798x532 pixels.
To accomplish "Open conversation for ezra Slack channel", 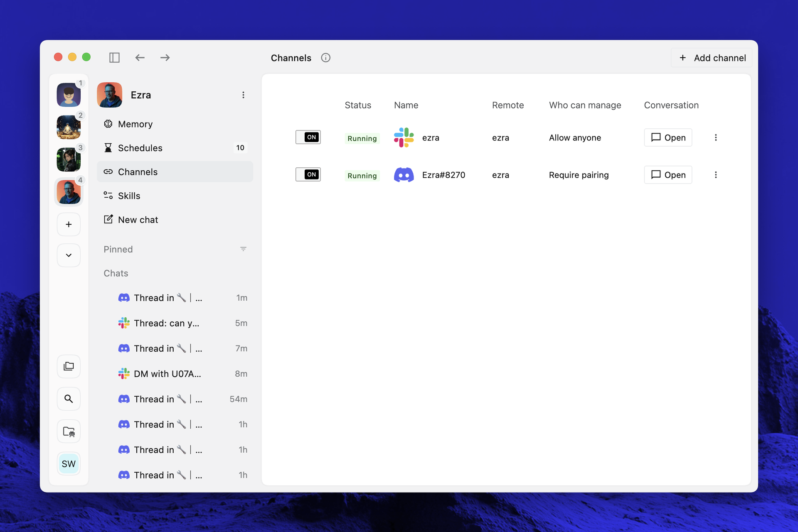I will 668,137.
